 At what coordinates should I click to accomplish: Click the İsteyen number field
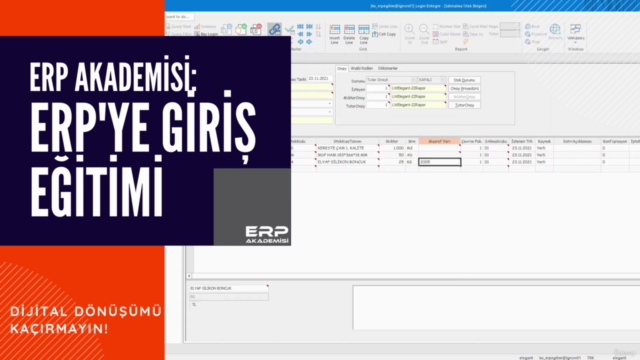(378, 89)
